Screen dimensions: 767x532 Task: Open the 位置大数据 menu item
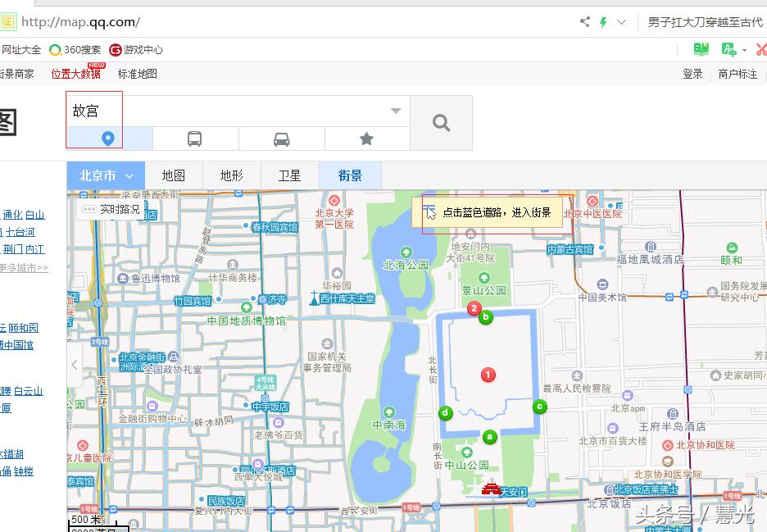tap(76, 74)
